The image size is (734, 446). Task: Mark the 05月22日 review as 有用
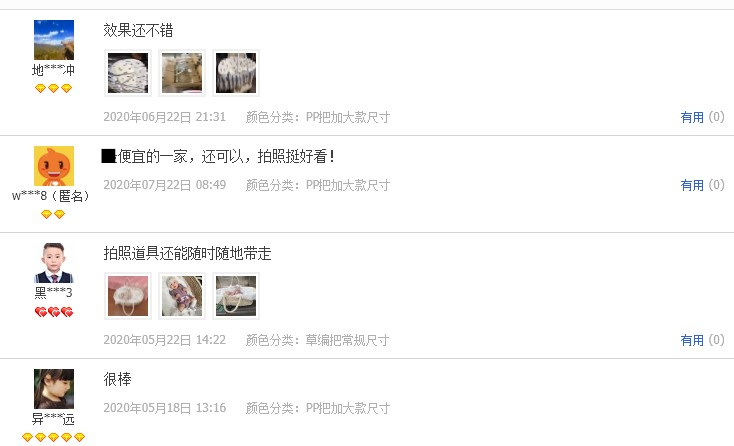692,340
